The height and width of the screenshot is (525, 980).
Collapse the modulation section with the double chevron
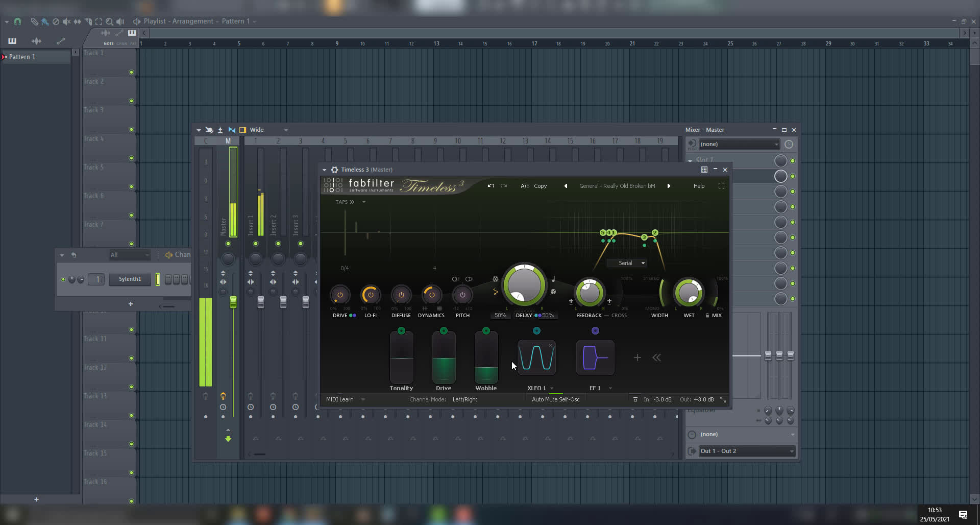click(657, 357)
